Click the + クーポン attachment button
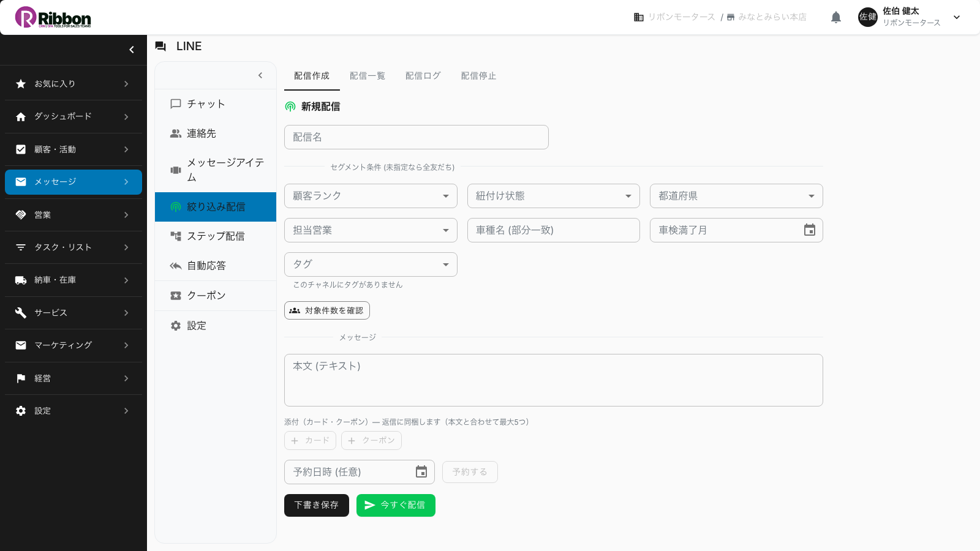 point(371,440)
